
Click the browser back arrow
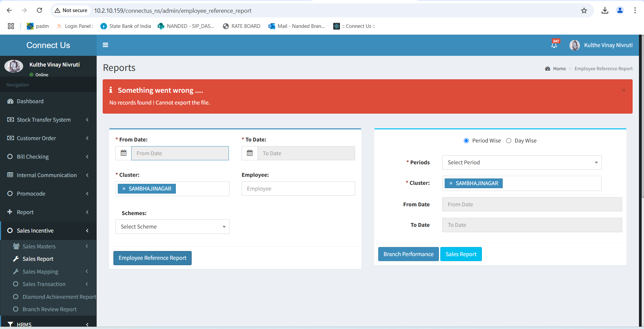(x=9, y=10)
